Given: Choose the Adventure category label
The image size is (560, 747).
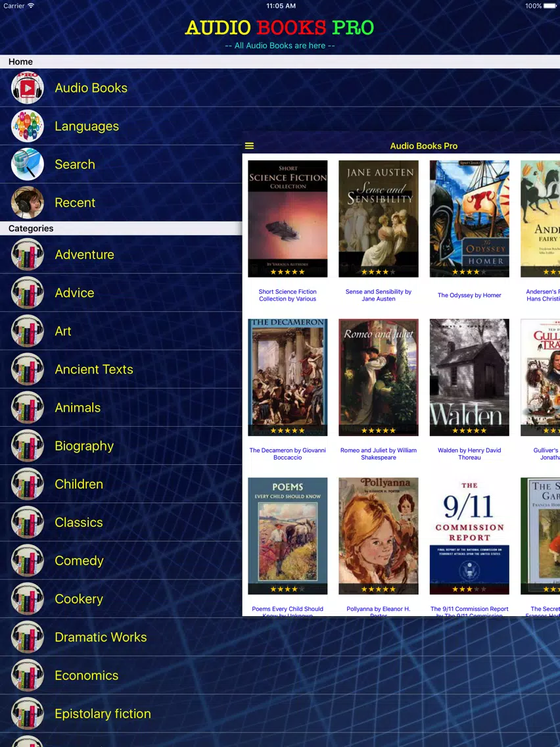Looking at the screenshot, I should [84, 254].
